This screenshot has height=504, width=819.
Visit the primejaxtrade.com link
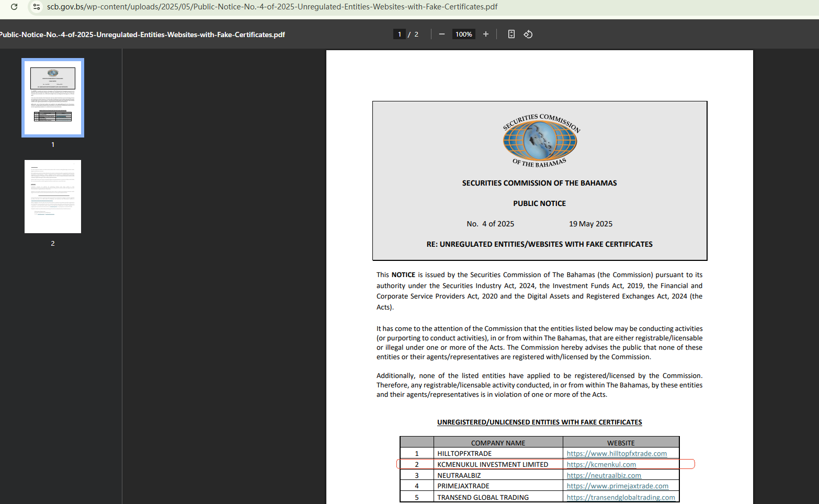click(x=618, y=486)
